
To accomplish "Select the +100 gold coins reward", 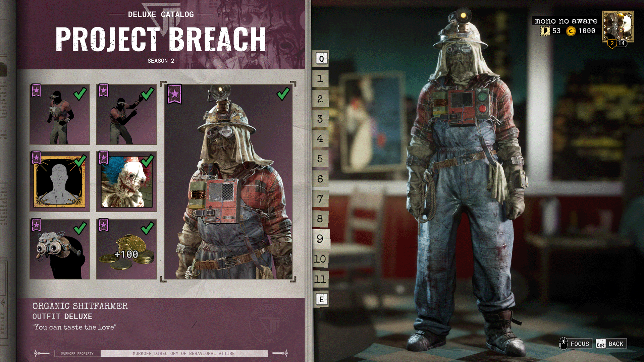I will [x=126, y=249].
